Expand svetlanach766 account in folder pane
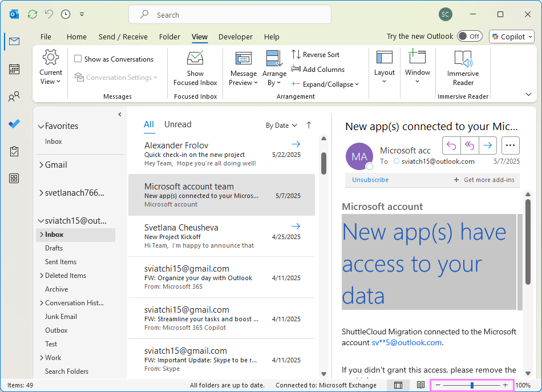This screenshot has width=542, height=392. [x=41, y=193]
